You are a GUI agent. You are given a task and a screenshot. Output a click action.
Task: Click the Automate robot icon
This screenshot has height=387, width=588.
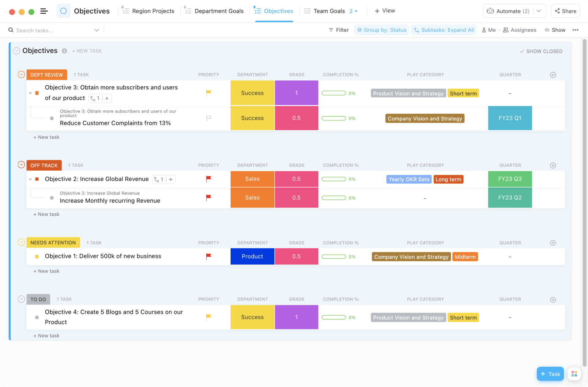click(490, 11)
